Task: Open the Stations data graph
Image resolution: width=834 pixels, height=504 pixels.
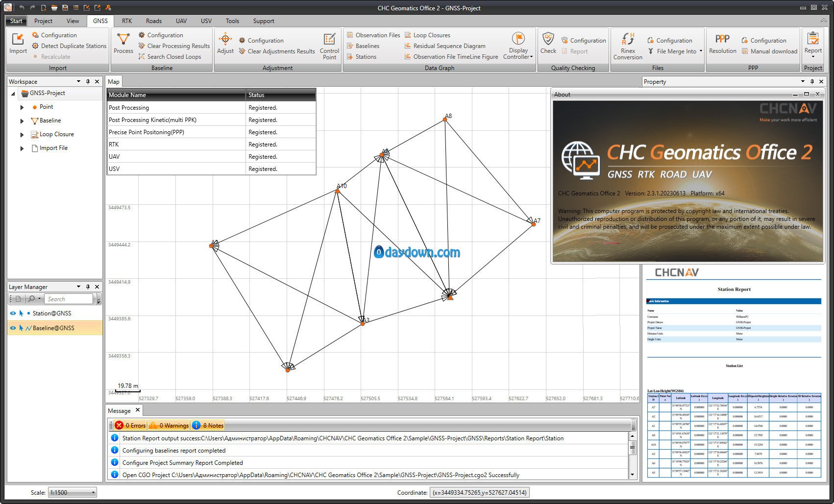Action: tap(362, 57)
